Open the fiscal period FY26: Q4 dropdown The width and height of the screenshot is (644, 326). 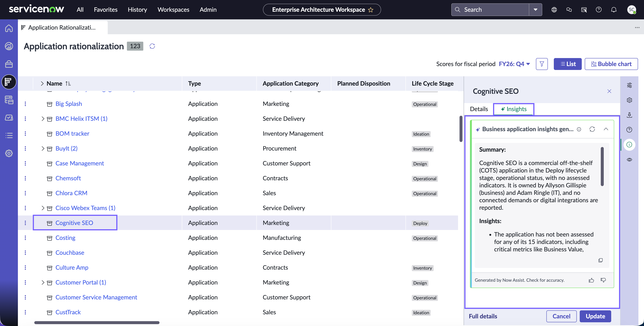[x=514, y=64]
